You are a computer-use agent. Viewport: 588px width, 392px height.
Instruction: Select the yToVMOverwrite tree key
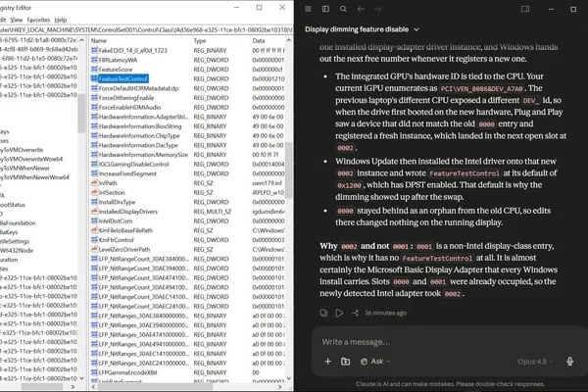(x=22, y=150)
